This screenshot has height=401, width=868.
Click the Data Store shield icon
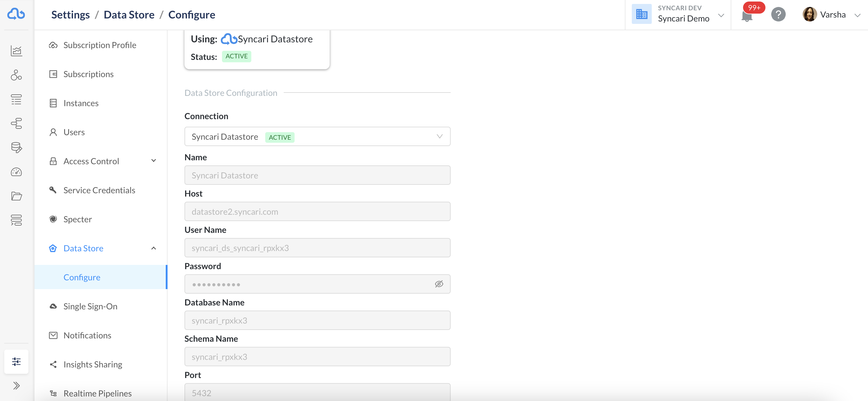click(x=53, y=248)
